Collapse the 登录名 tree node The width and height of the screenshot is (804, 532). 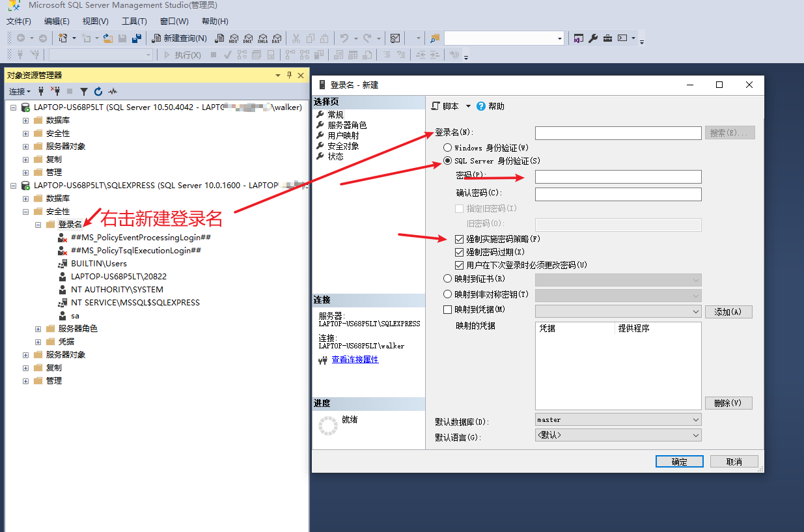point(38,225)
